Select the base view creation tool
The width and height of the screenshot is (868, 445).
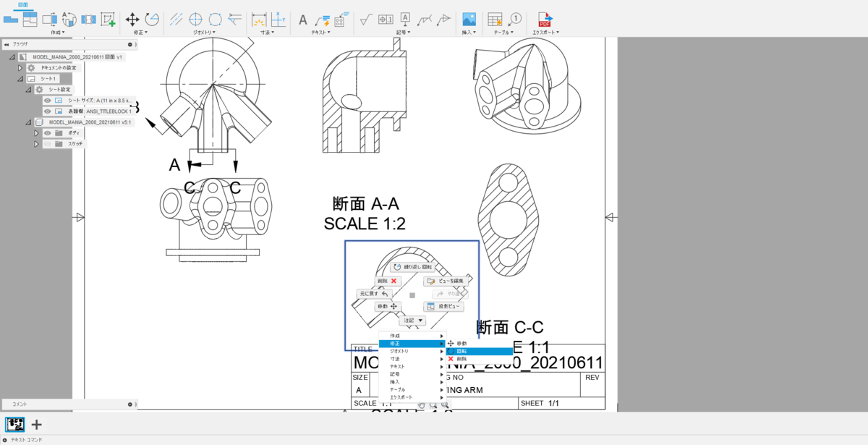coord(10,19)
